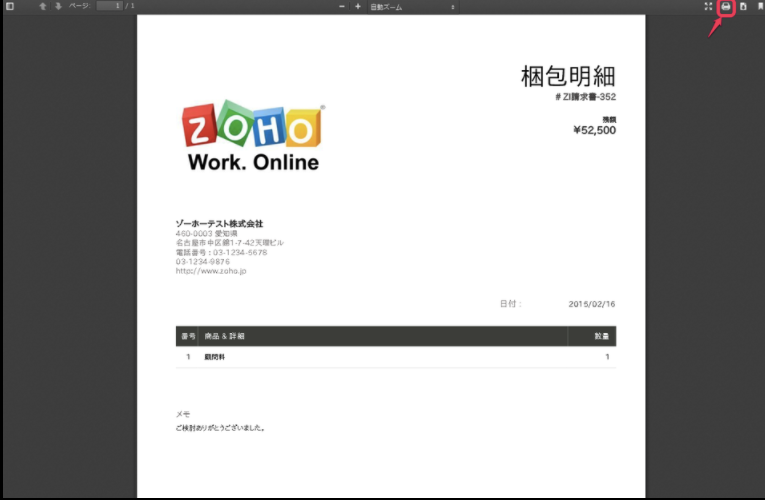Click the 番号 column header

tap(188, 336)
